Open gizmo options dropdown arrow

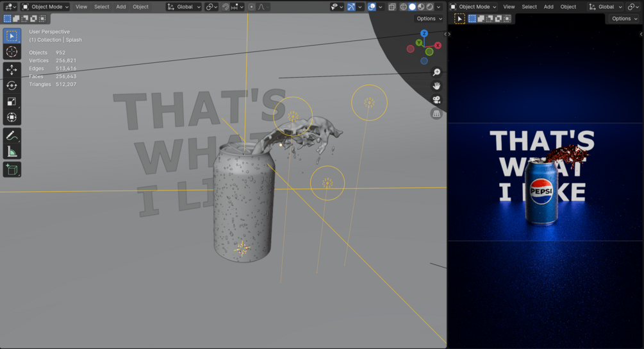[360, 6]
